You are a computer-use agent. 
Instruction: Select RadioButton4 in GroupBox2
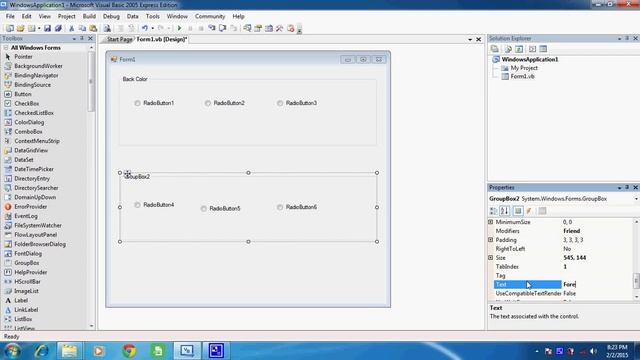click(x=154, y=204)
